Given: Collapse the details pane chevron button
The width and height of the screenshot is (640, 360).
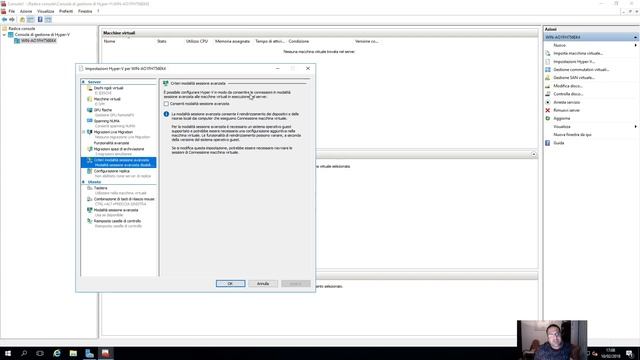Looking at the screenshot, I should pyautogui.click(x=533, y=154).
